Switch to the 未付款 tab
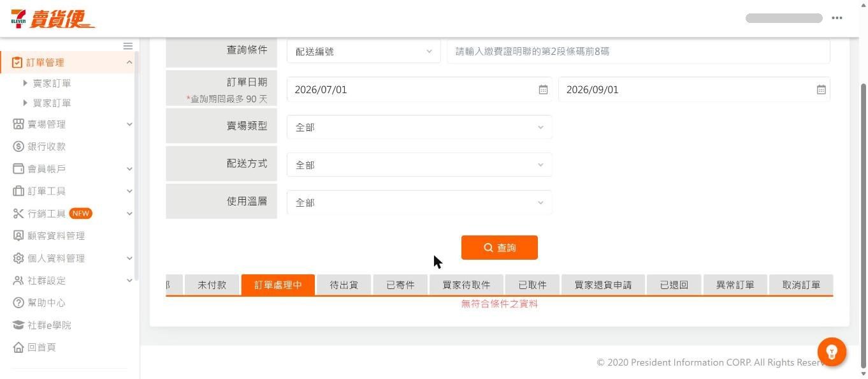868x379 pixels. pos(212,285)
